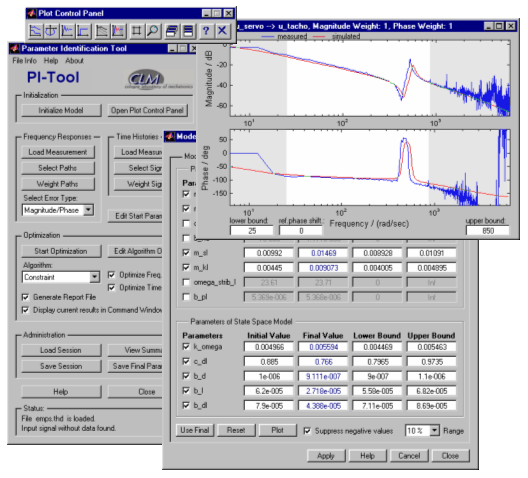The image size is (528, 478).
Task: Click m_kl Final Value field 0.009073
Action: (323, 268)
